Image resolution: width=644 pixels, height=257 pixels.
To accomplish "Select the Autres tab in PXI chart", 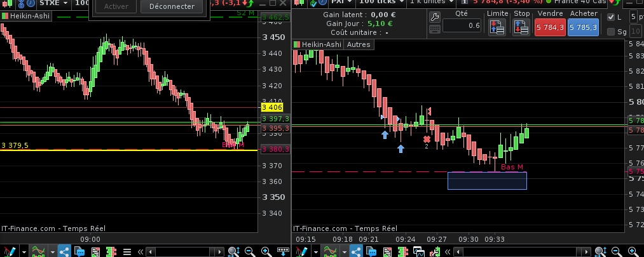I will [x=359, y=44].
